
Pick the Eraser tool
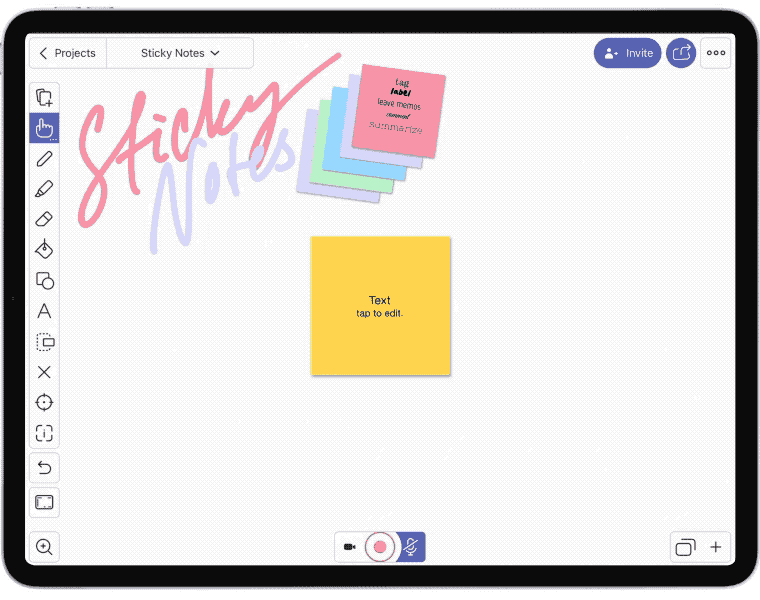[x=44, y=219]
